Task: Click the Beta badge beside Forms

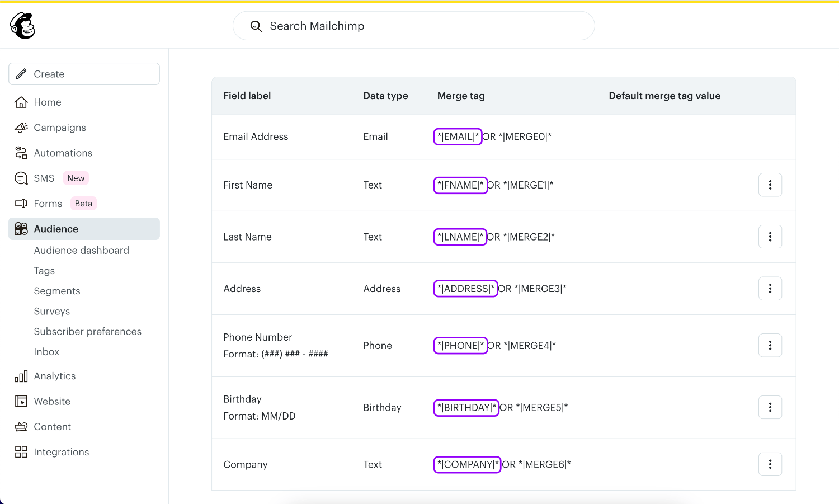Action: (83, 204)
